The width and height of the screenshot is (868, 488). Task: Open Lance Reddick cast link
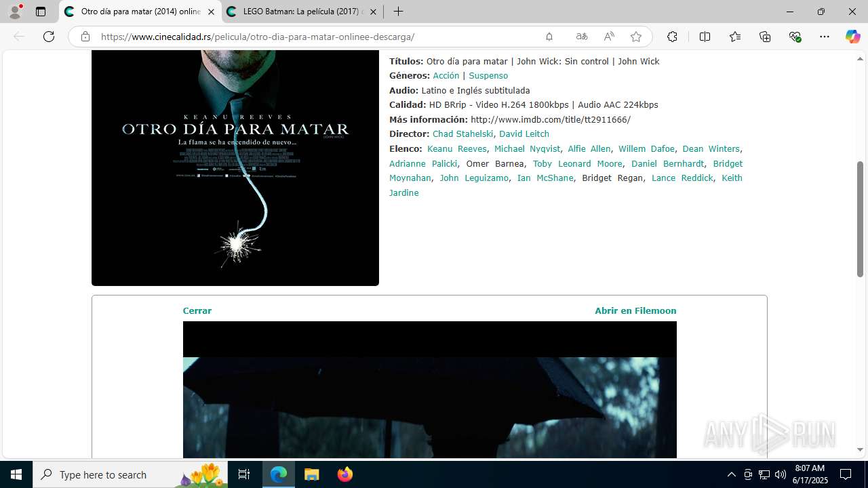pyautogui.click(x=682, y=178)
